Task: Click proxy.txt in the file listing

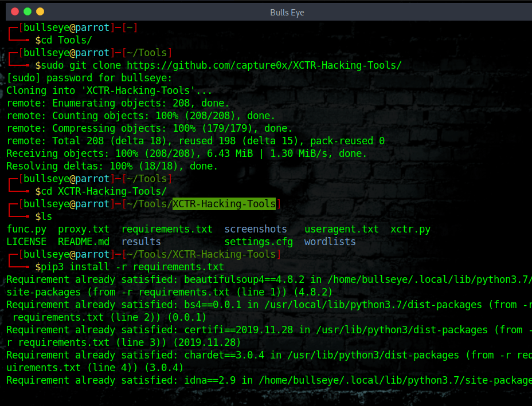Action: [x=84, y=229]
